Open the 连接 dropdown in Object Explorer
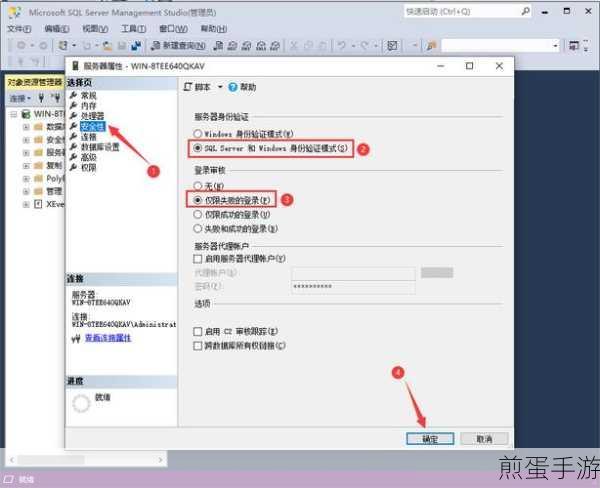600x488 pixels. 20,98
